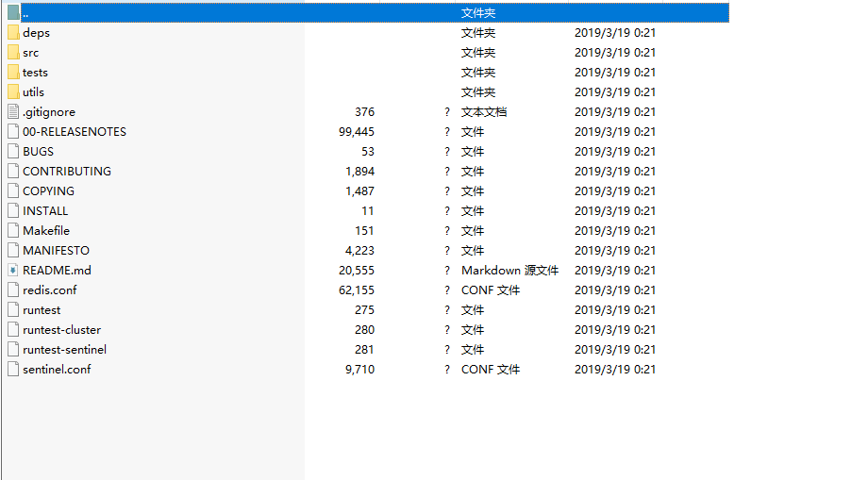This screenshot has height=480, width=868.
Task: Click the sentinel.conf file icon
Action: pos(13,370)
